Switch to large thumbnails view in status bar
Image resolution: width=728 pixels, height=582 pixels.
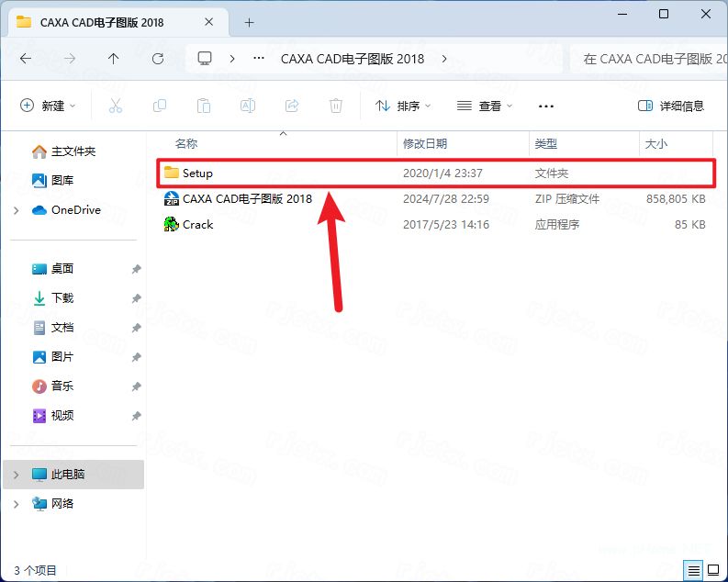pyautogui.click(x=713, y=570)
